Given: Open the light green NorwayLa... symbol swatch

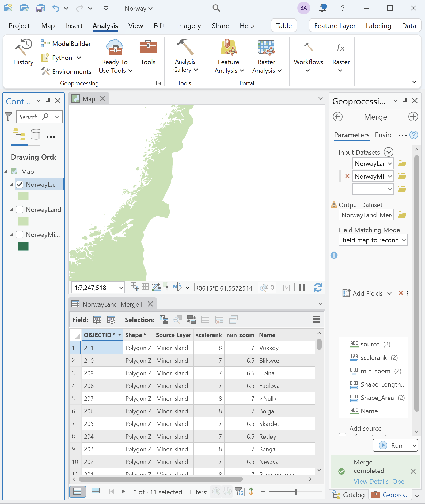Looking at the screenshot, I should coord(23,196).
